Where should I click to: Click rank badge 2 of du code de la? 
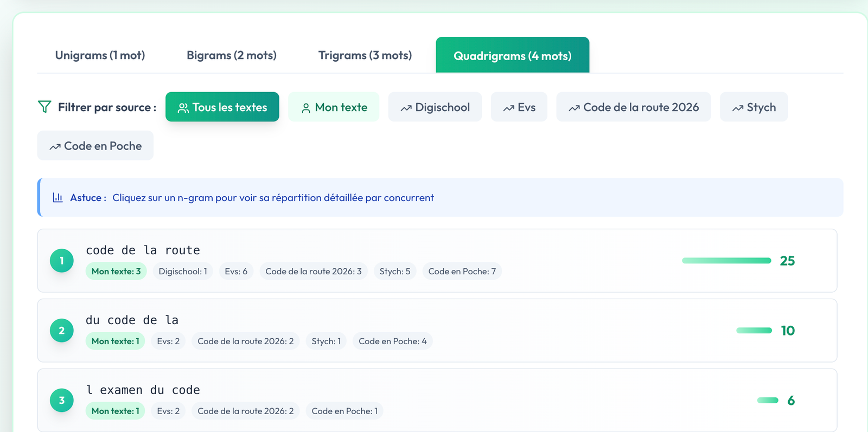pos(62,331)
